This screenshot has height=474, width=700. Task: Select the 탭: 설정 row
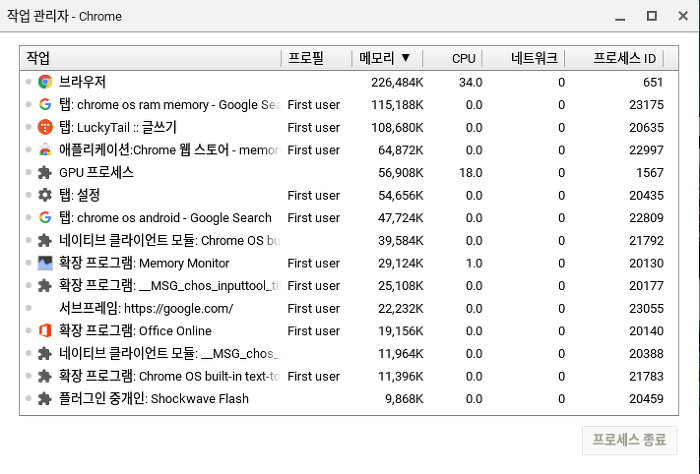click(x=349, y=195)
